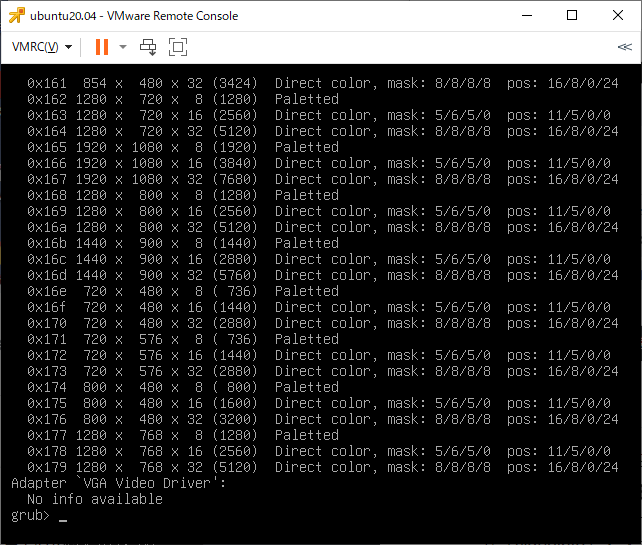Select mode row 0x163 1280 x 720 x 16
The height and width of the screenshot is (545, 642).
click(319, 115)
